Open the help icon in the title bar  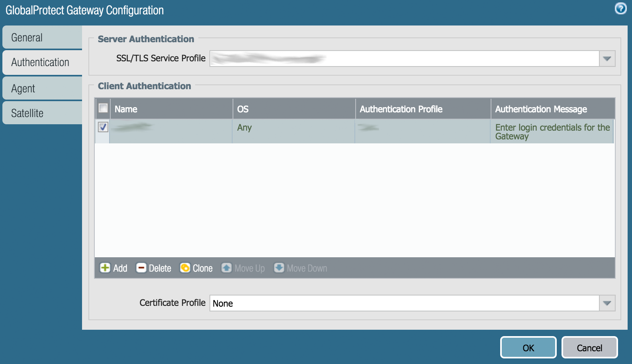pyautogui.click(x=620, y=8)
